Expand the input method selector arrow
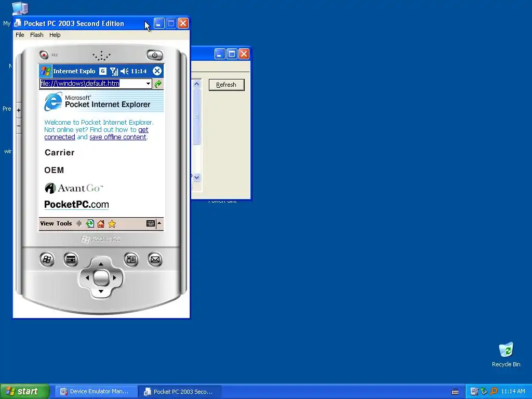 159,223
